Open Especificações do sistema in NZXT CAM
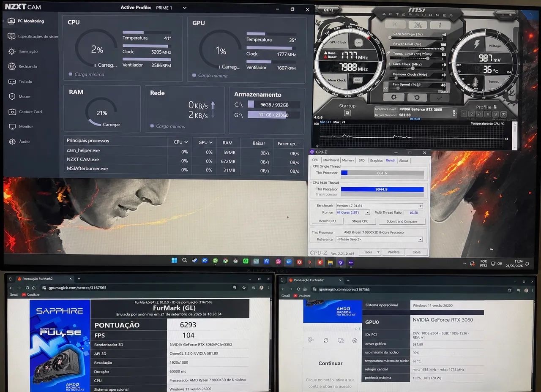The image size is (541, 392). tap(33, 36)
